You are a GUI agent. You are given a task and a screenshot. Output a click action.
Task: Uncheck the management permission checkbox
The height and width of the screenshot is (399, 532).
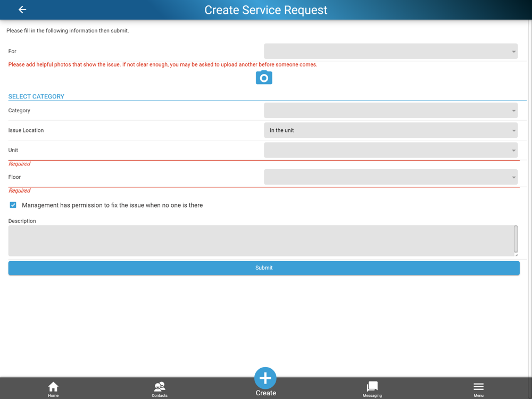tap(13, 205)
